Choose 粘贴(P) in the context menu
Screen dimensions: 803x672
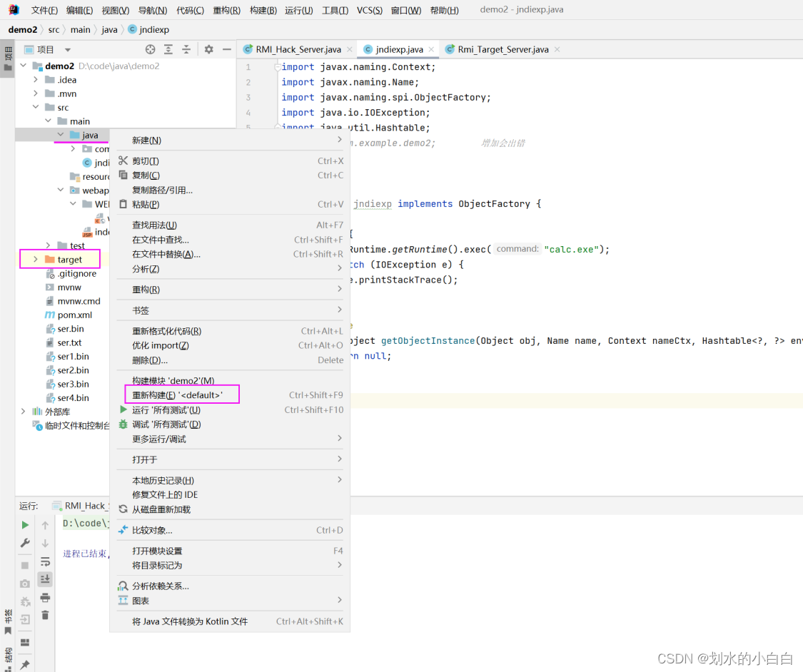[x=229, y=204]
